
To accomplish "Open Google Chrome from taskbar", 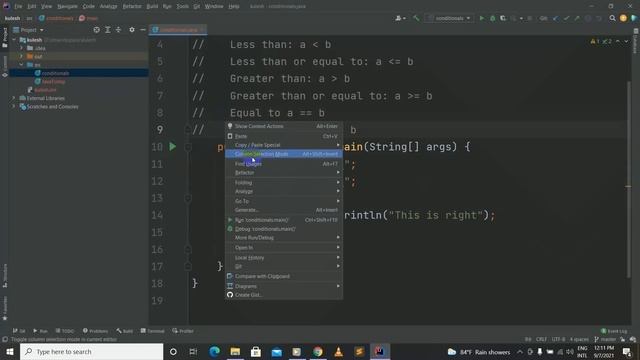I will (318, 351).
